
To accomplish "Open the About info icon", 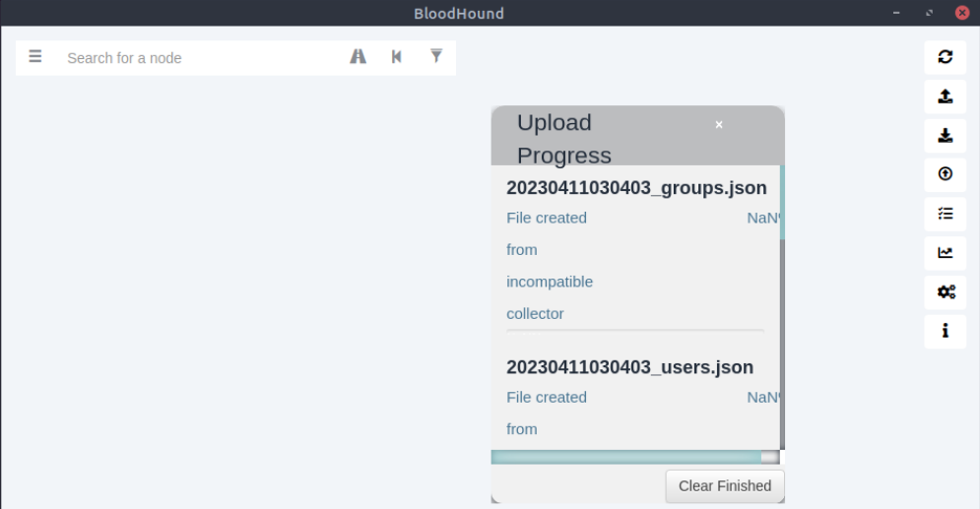I will 945,331.
